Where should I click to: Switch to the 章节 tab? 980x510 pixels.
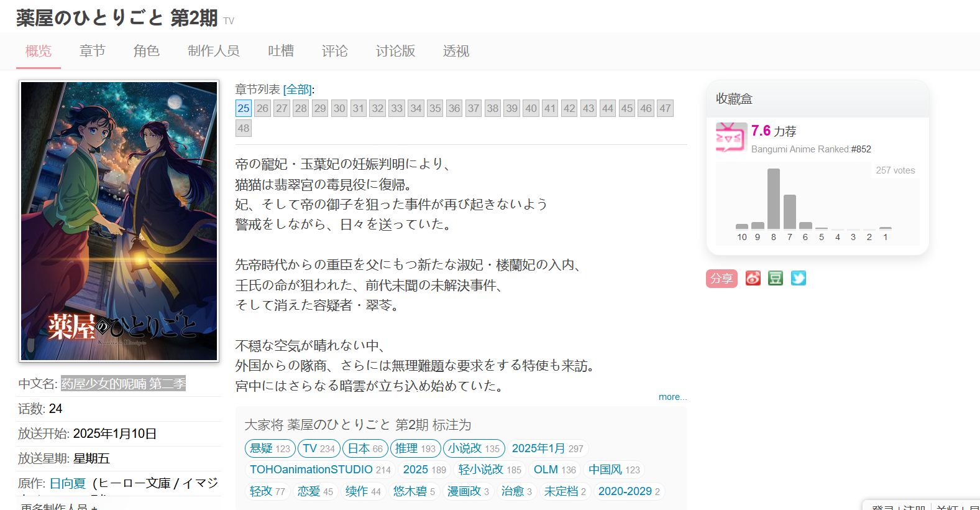[93, 51]
